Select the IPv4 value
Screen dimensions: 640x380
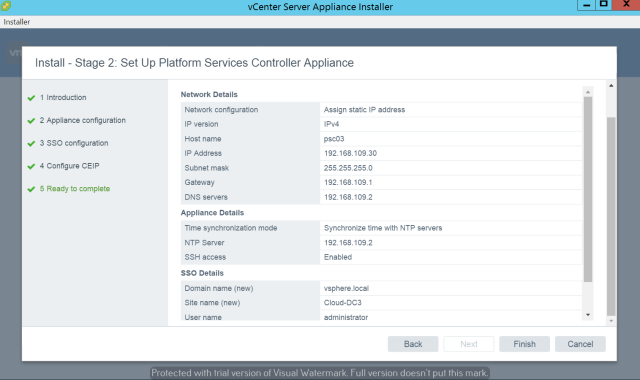[331, 124]
